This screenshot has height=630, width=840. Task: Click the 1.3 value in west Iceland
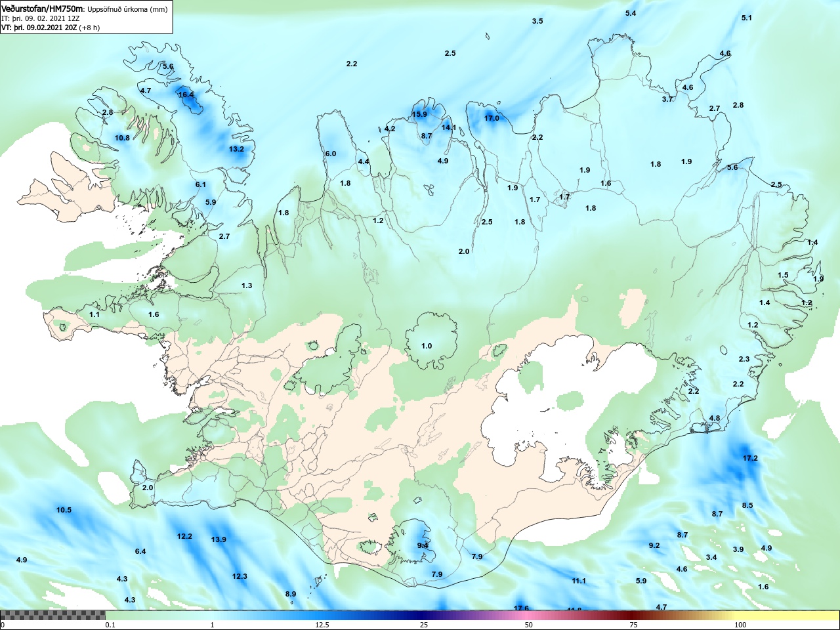(247, 285)
